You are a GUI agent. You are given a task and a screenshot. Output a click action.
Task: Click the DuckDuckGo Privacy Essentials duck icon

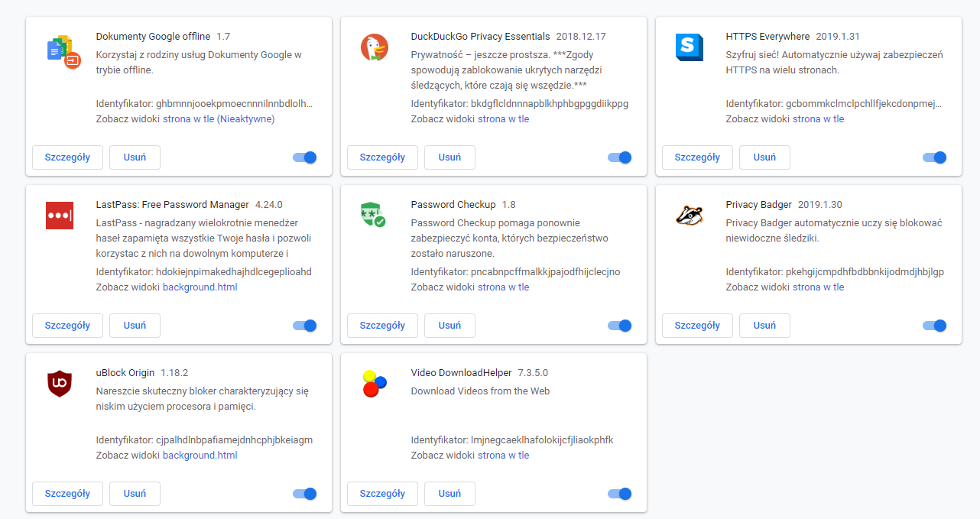click(375, 48)
